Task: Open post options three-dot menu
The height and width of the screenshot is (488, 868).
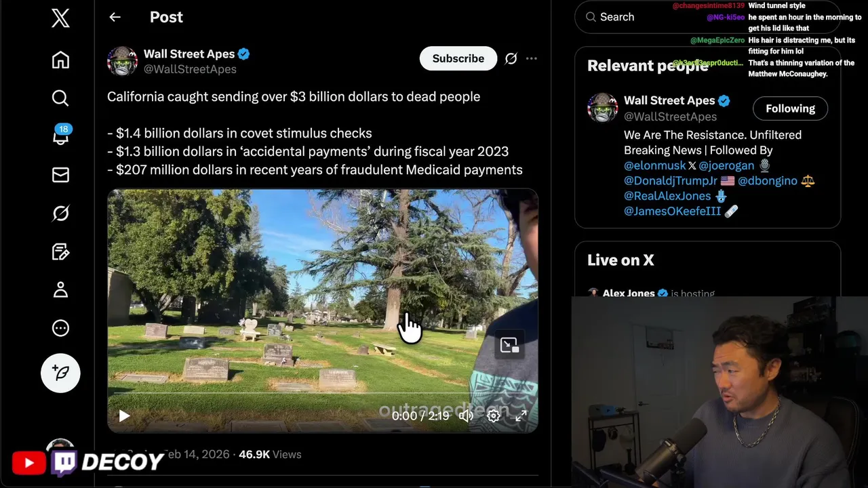Action: pos(532,58)
